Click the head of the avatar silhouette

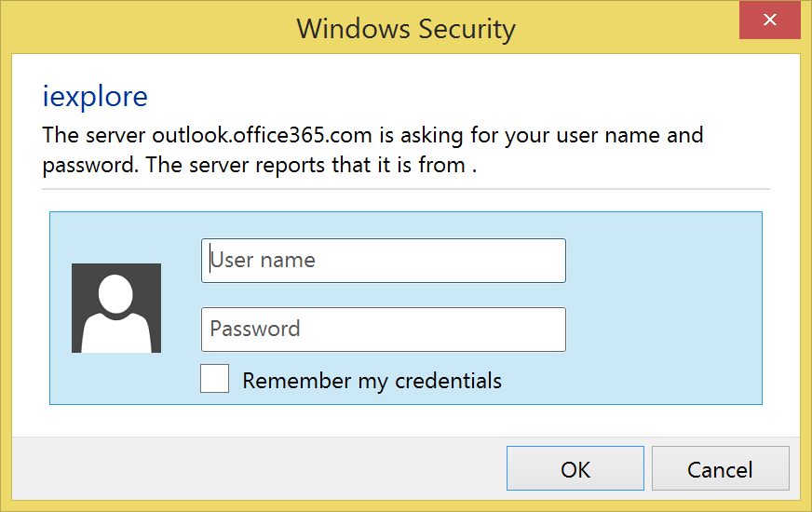point(116,293)
